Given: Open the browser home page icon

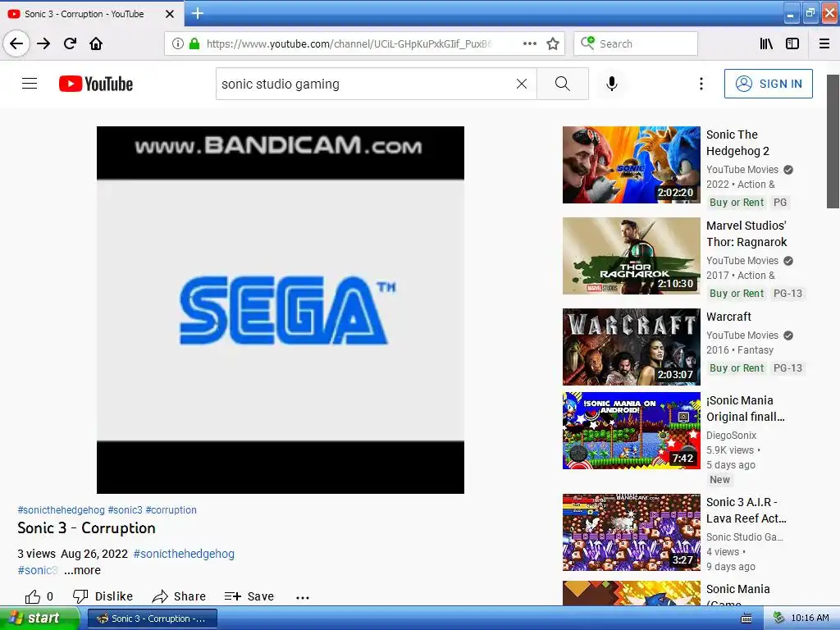Looking at the screenshot, I should click(96, 44).
